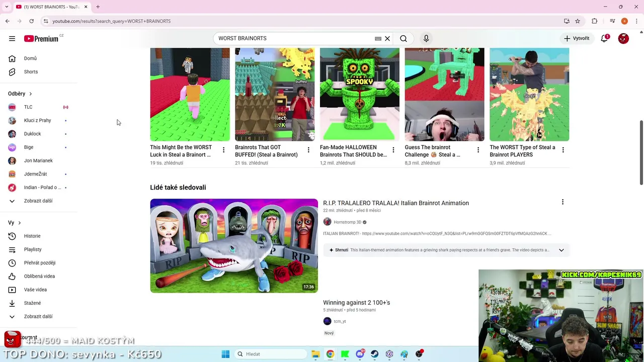This screenshot has width=644, height=362.
Task: Open Historie in the sidebar
Action: click(x=39, y=236)
